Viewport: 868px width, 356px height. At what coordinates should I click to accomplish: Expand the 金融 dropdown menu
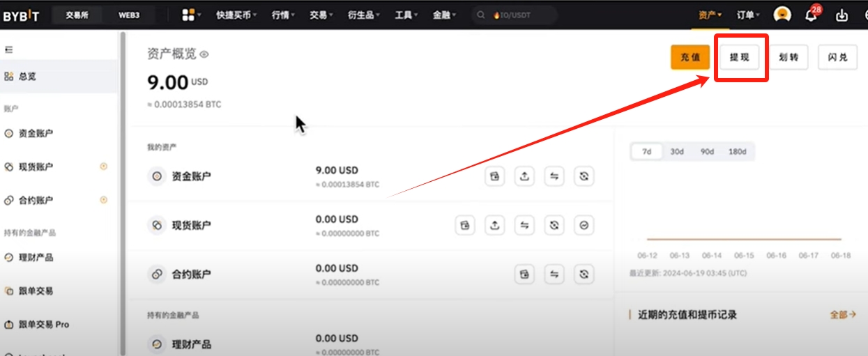[x=444, y=15]
